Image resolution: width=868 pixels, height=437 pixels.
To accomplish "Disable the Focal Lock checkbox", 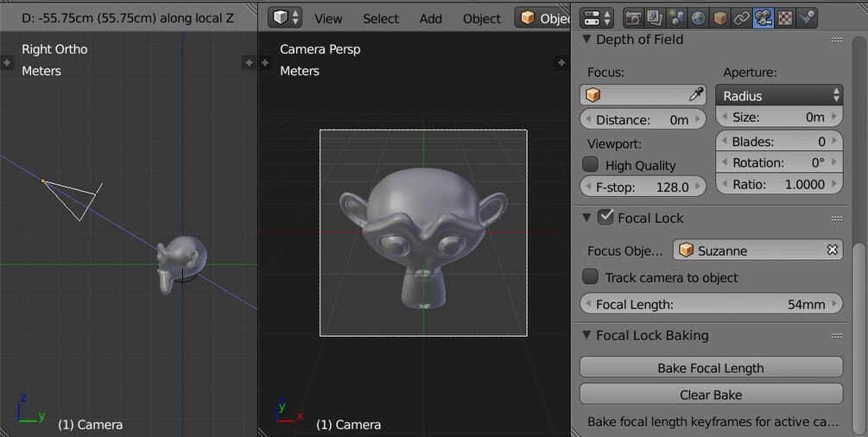I will pyautogui.click(x=605, y=217).
